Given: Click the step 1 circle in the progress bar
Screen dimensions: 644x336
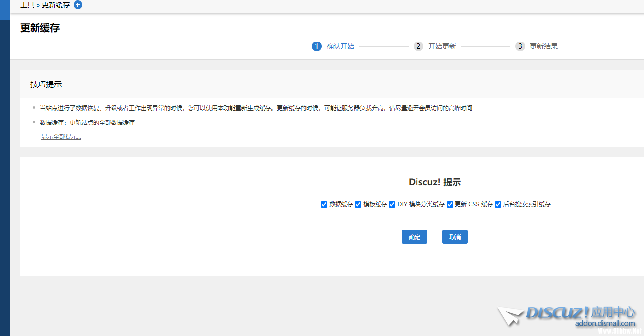Looking at the screenshot, I should tap(316, 46).
